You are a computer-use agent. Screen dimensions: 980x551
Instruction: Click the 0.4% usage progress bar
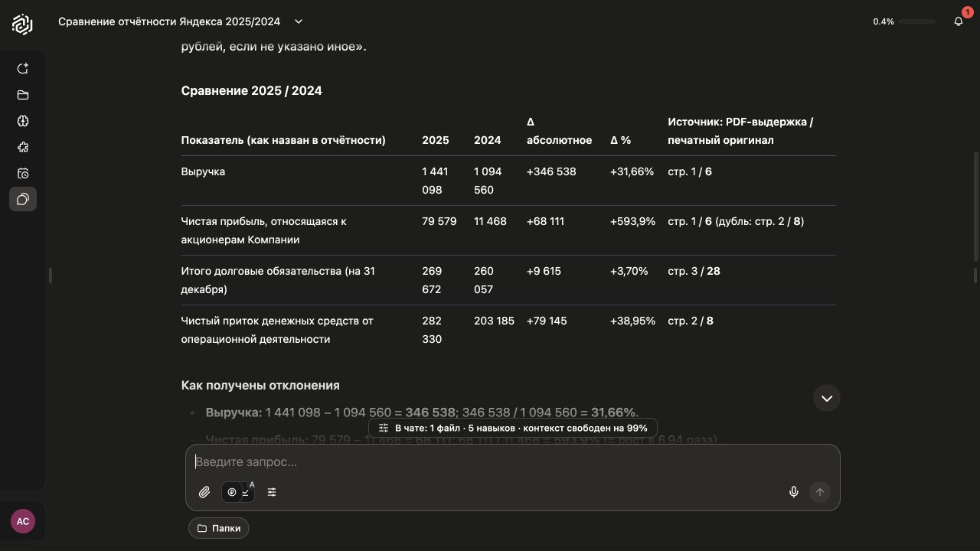tap(916, 21)
